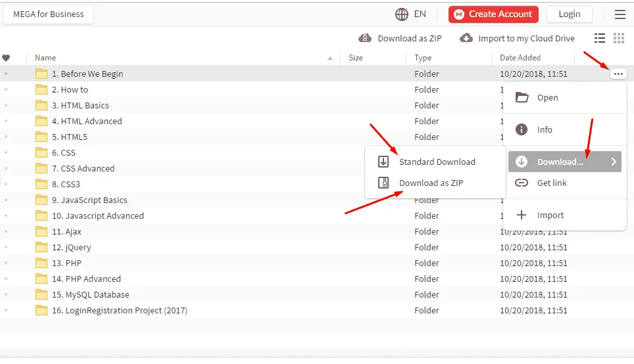Click the Folder type of 15. MySQL Database

[x=427, y=294]
